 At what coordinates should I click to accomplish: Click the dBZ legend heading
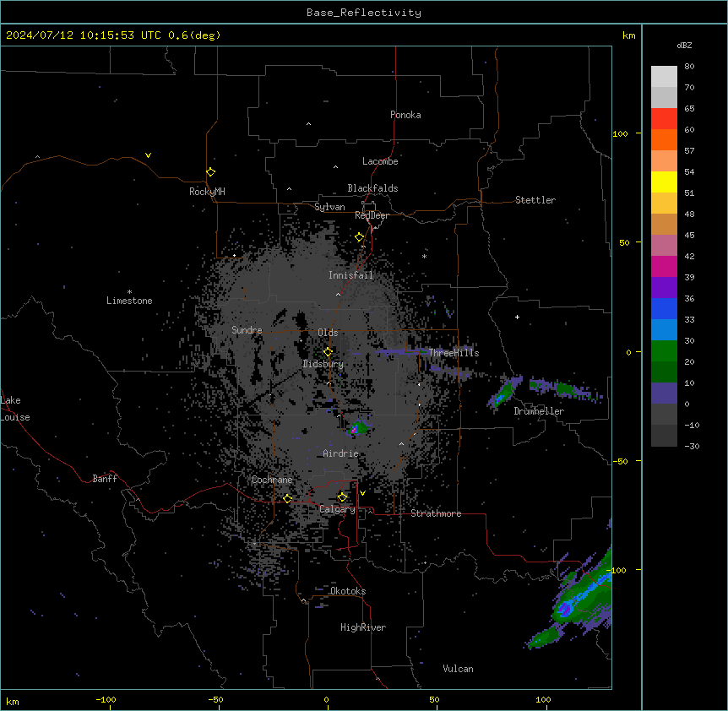(684, 45)
